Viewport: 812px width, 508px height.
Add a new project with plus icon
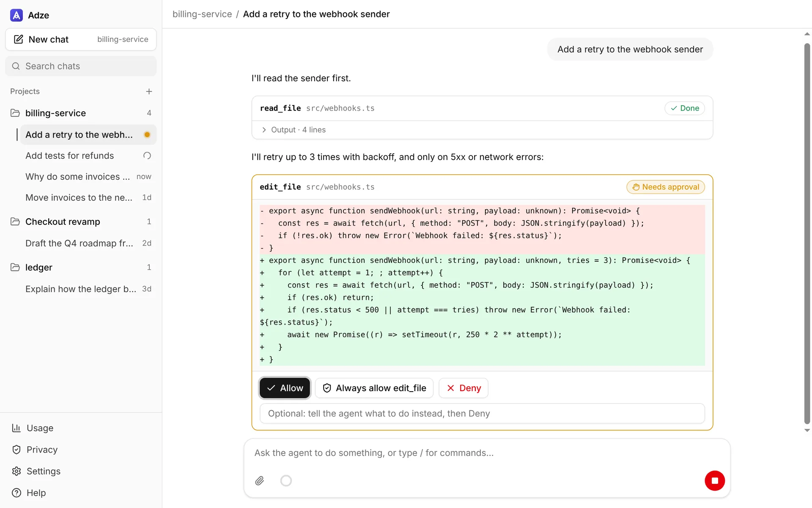pyautogui.click(x=149, y=91)
